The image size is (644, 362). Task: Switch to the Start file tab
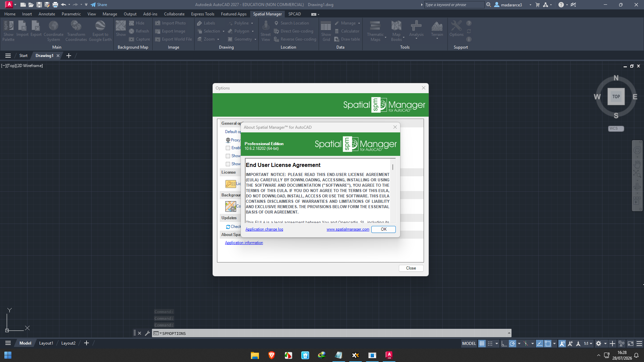tap(23, 56)
